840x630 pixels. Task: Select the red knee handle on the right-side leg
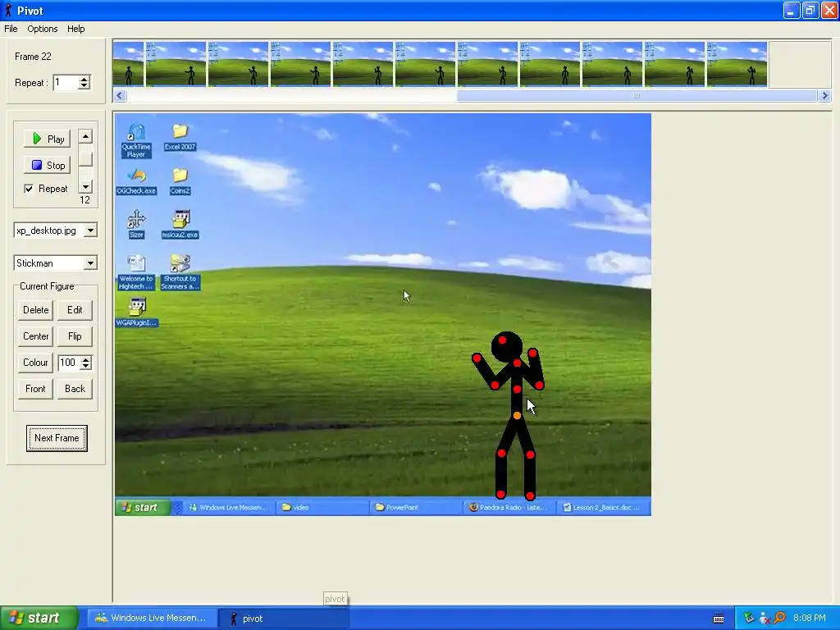click(530, 455)
